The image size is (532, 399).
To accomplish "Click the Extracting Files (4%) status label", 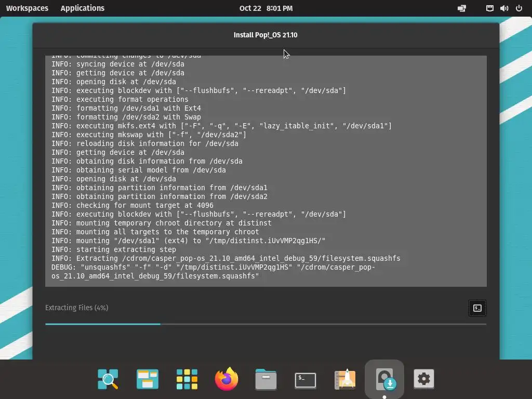I will click(x=77, y=308).
